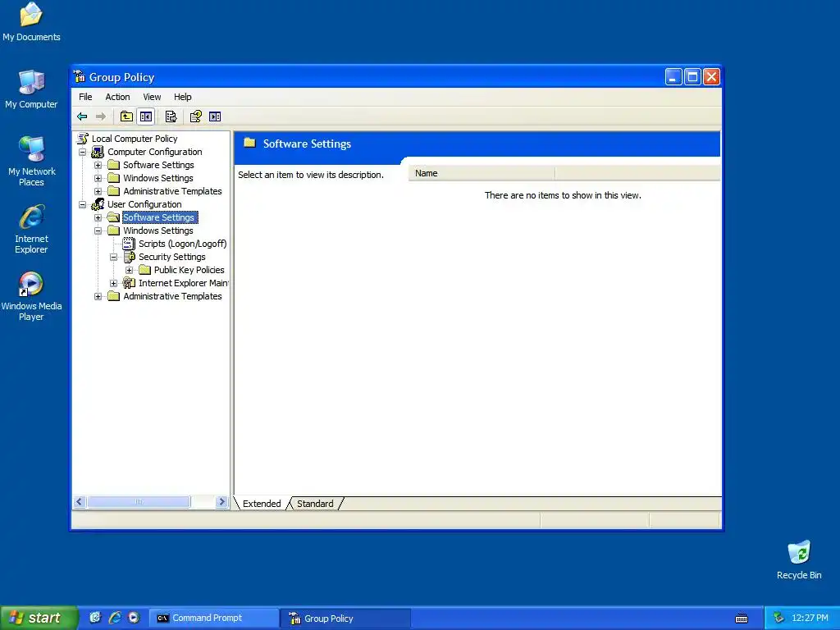
Task: Open the Help menu
Action: [183, 97]
